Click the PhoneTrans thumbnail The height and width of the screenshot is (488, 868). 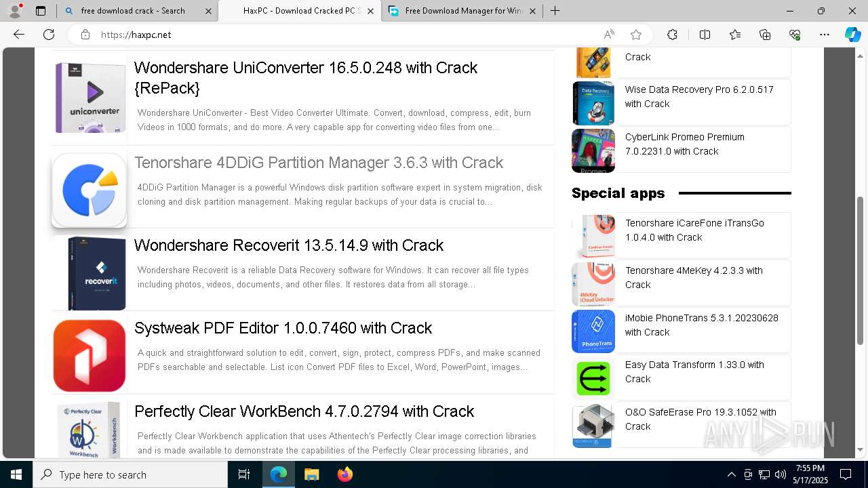point(593,331)
